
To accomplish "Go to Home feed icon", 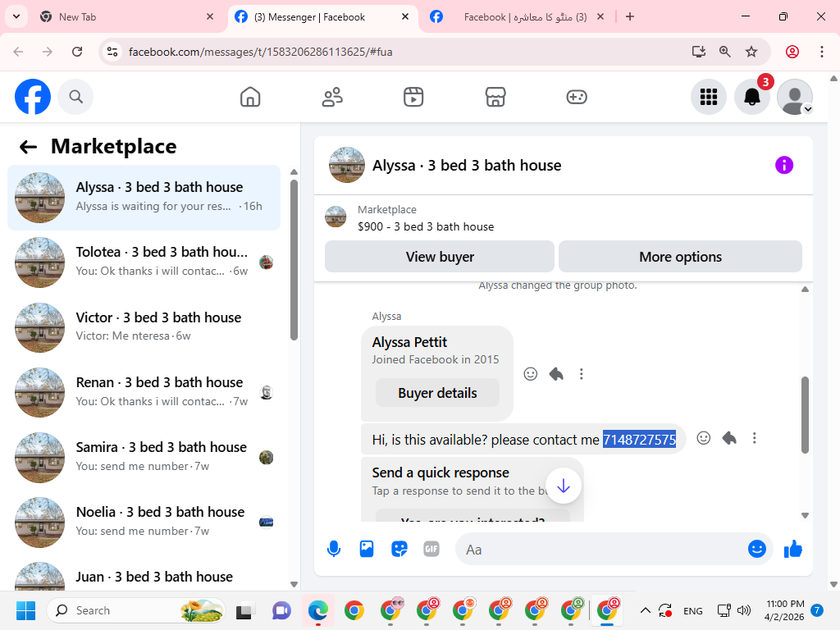I will click(250, 97).
